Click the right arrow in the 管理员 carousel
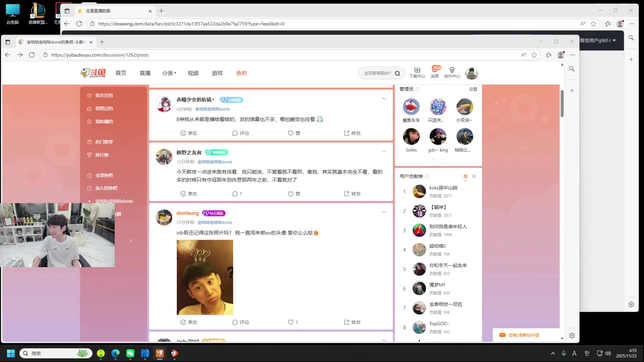 point(443,160)
